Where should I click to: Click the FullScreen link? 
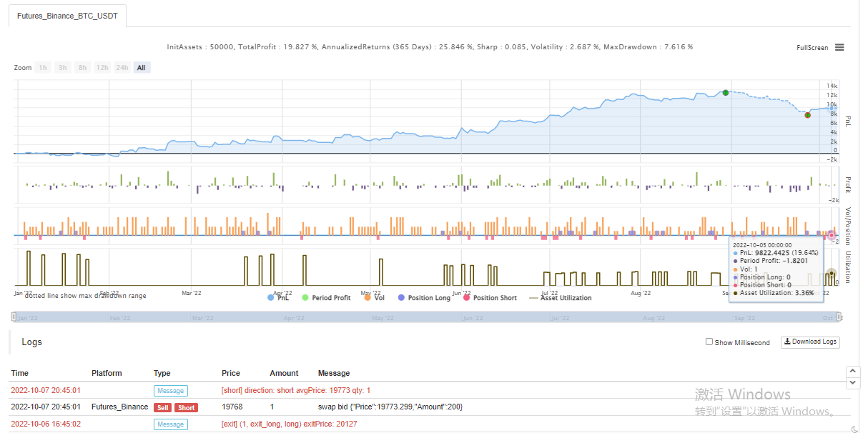point(812,48)
